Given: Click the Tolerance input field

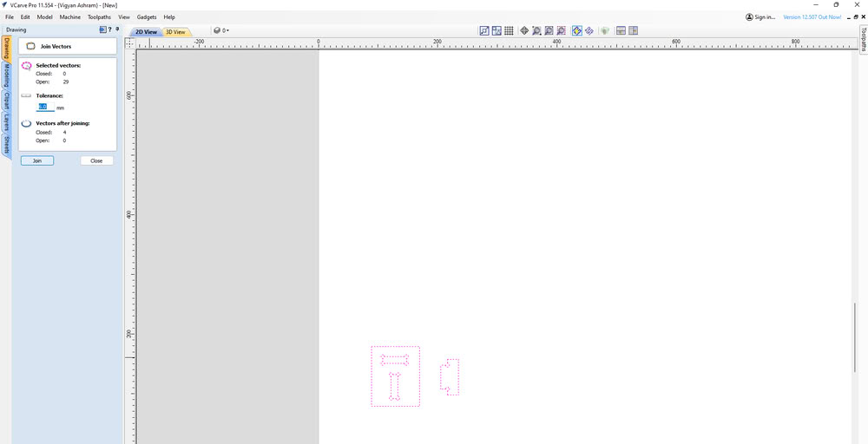Looking at the screenshot, I should click(45, 107).
